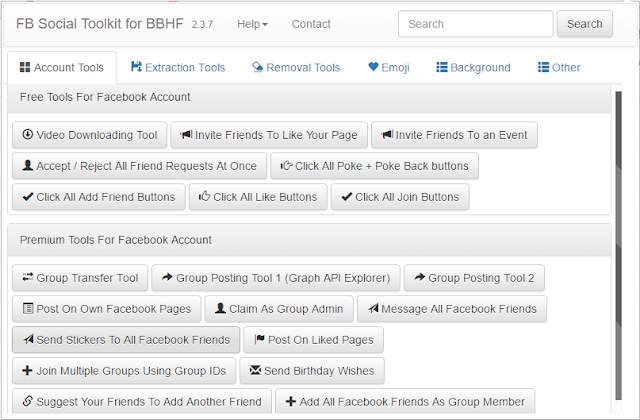The width and height of the screenshot is (640, 420).
Task: Open the Background tab
Action: (x=473, y=68)
